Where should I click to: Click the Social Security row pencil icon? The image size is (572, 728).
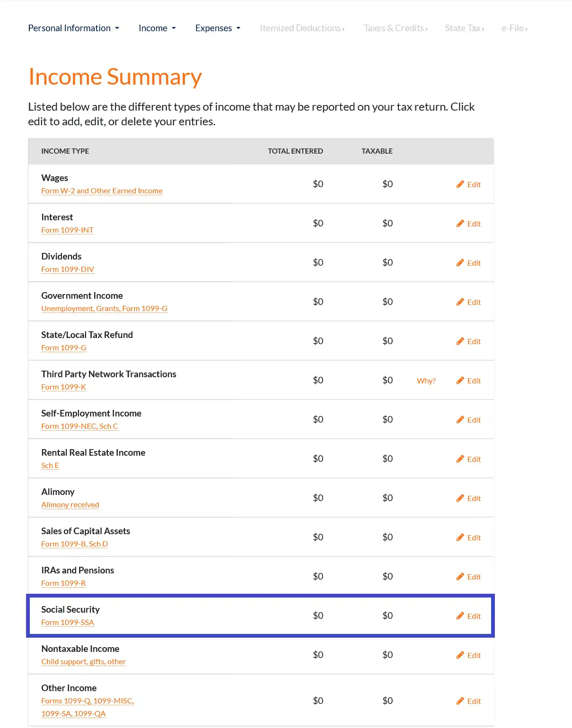[460, 616]
